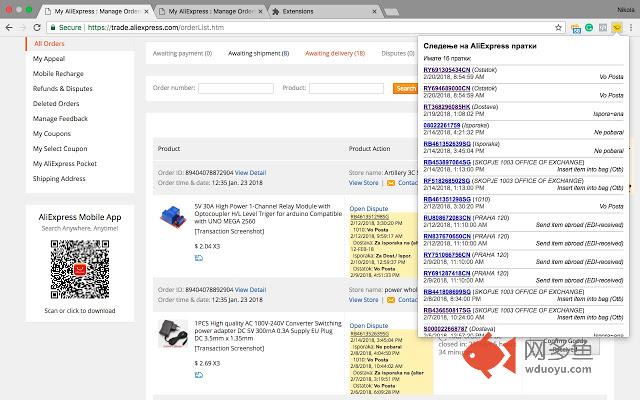Open Deleted Orders in the sidebar
640x400 pixels.
coord(56,104)
